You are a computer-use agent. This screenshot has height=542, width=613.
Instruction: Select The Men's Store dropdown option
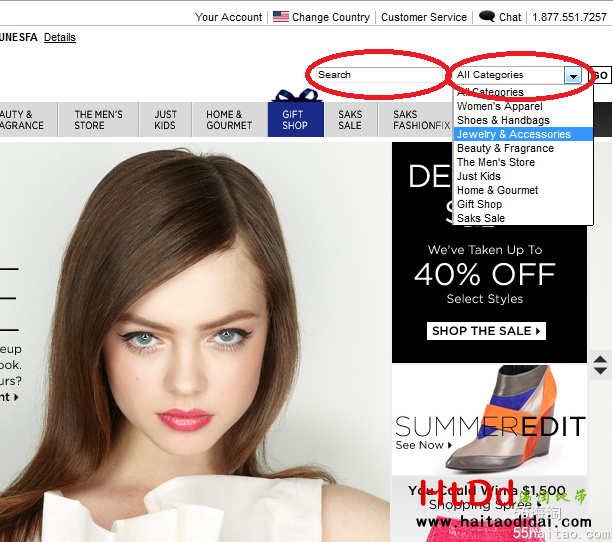coord(523,162)
